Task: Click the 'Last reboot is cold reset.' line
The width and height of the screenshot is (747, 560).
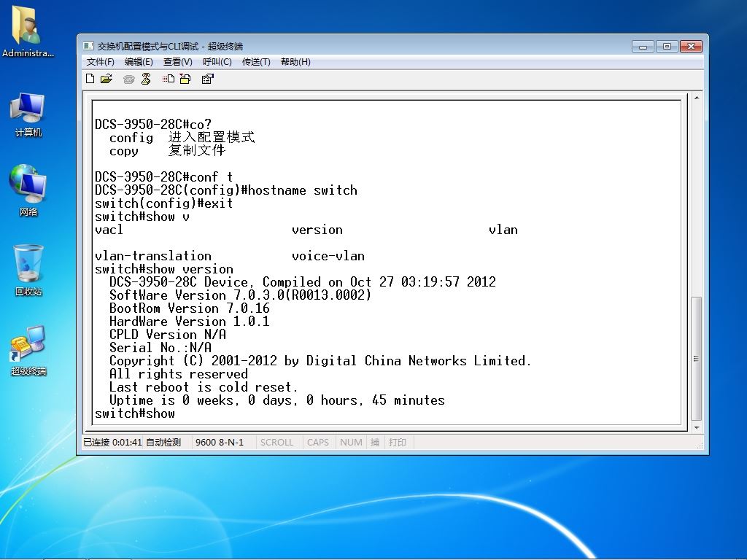Action: 204,386
